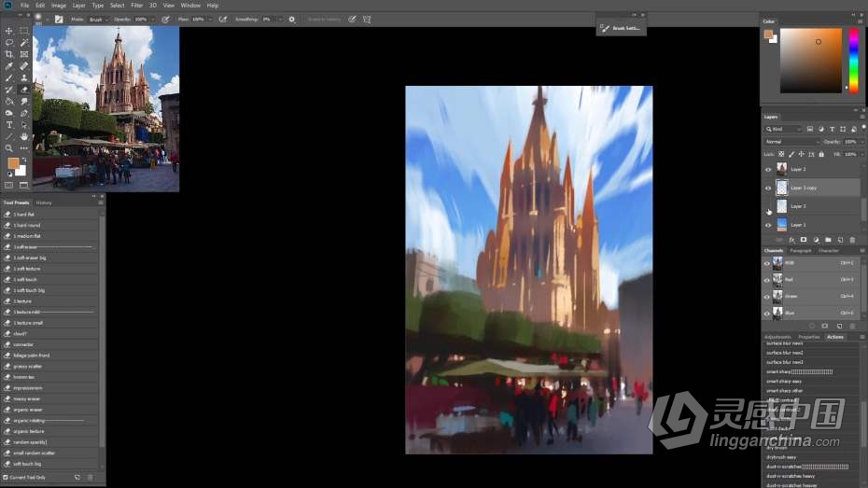Switch to History tab
Viewport: 868px width, 488px height.
pyautogui.click(x=44, y=203)
